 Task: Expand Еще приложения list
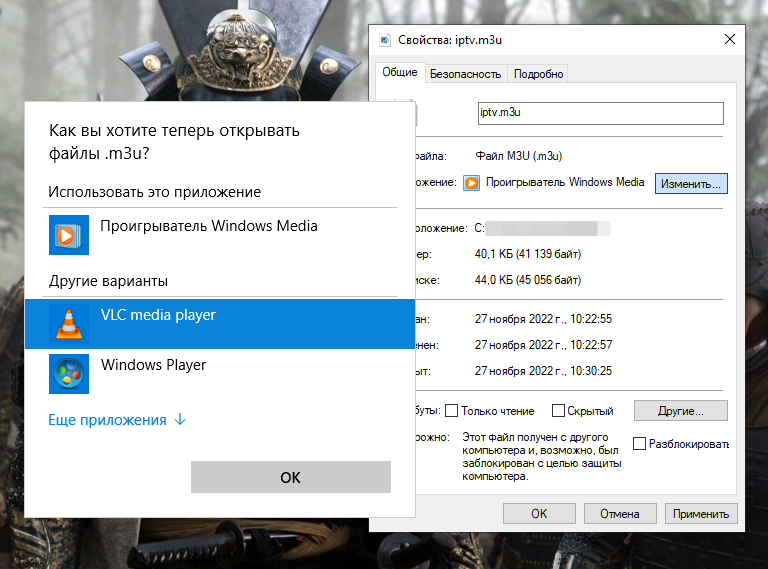pos(108,420)
